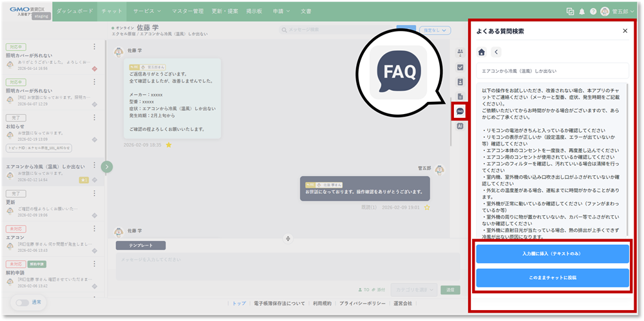Open the FAQ search icon in sidebar
Image resolution: width=644 pixels, height=321 pixels.
point(460,112)
